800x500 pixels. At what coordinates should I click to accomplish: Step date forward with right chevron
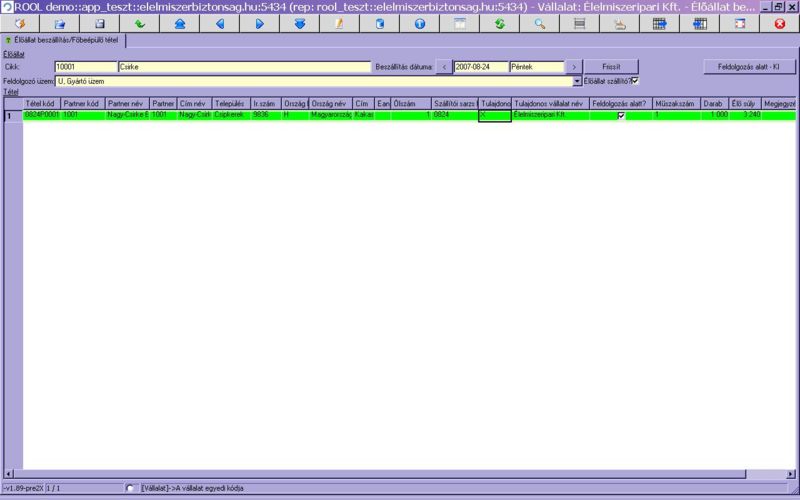click(574, 67)
